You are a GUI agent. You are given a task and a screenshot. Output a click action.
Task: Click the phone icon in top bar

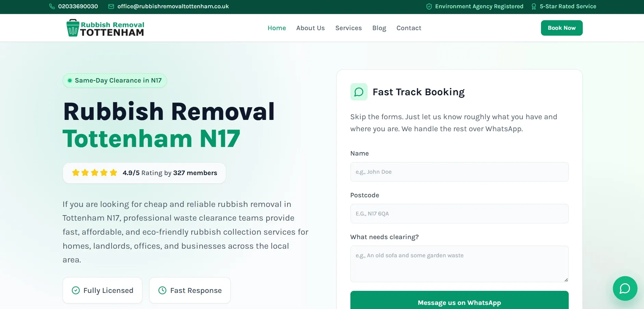52,7
